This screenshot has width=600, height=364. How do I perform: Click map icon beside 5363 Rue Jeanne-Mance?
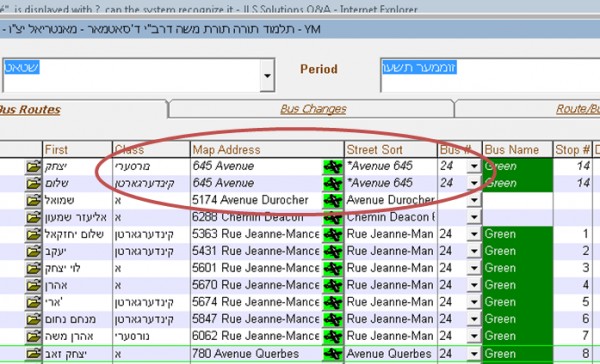coord(333,234)
